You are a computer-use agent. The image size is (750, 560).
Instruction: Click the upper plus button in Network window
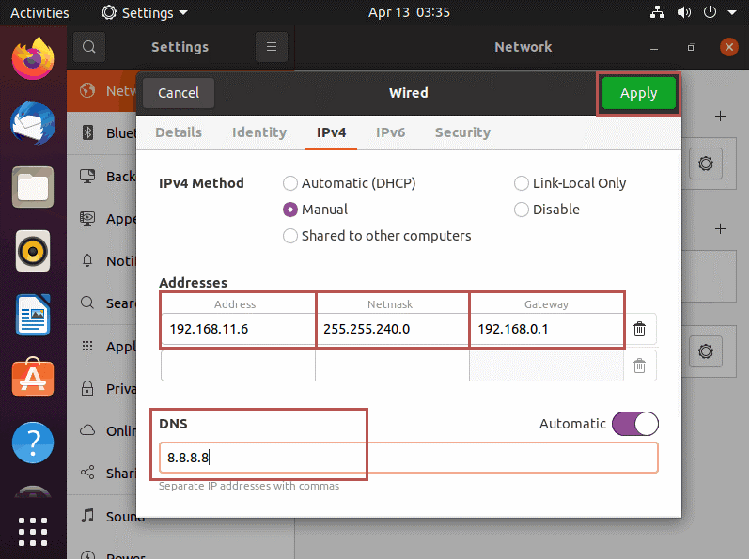720,117
